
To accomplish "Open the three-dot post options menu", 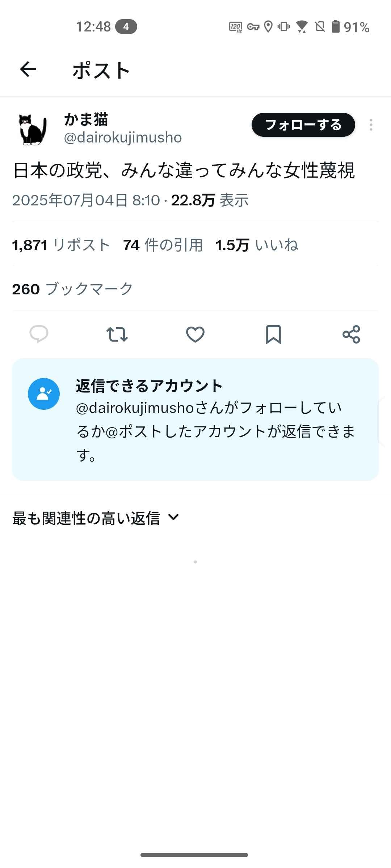I will [x=371, y=125].
